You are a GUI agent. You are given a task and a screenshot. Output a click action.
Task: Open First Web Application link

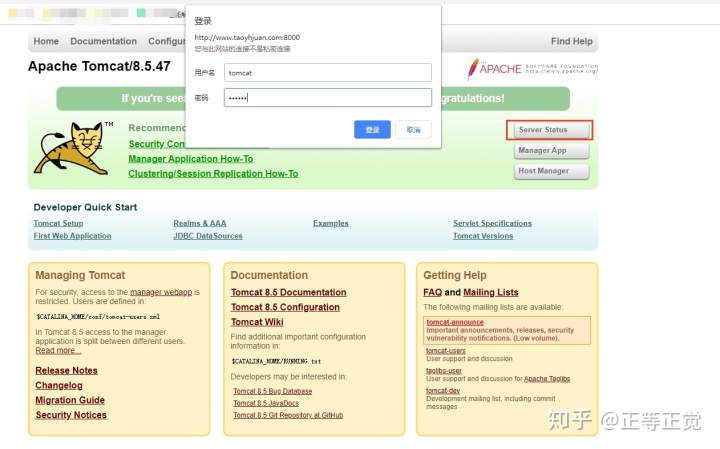[72, 236]
